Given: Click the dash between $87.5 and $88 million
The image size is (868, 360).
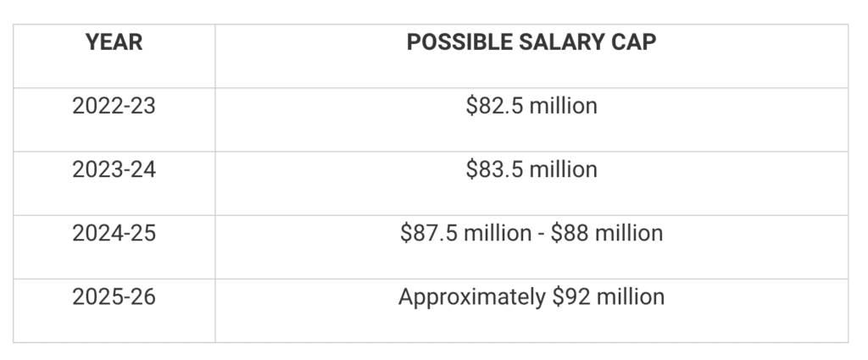Looking at the screenshot, I should pos(541,233).
